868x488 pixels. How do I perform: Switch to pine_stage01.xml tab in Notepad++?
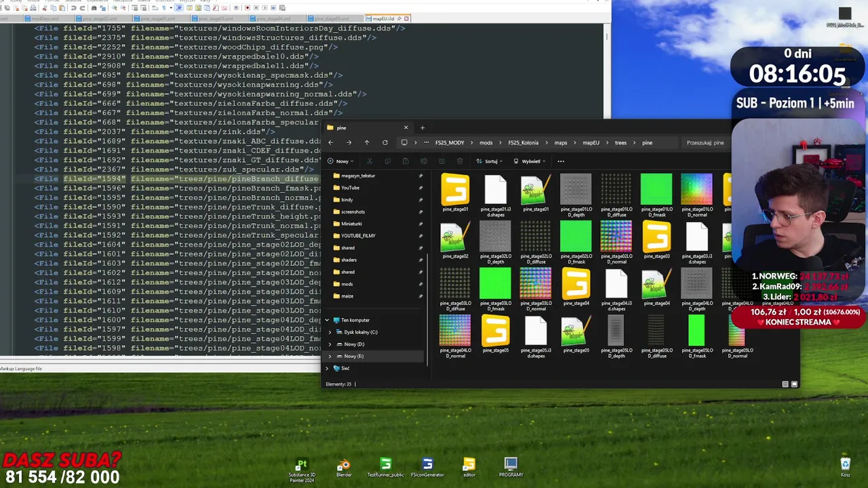(x=160, y=18)
